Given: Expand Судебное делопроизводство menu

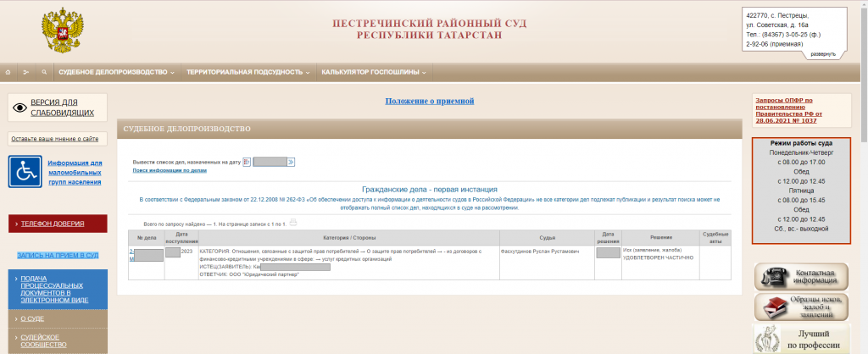Looking at the screenshot, I should tap(116, 73).
